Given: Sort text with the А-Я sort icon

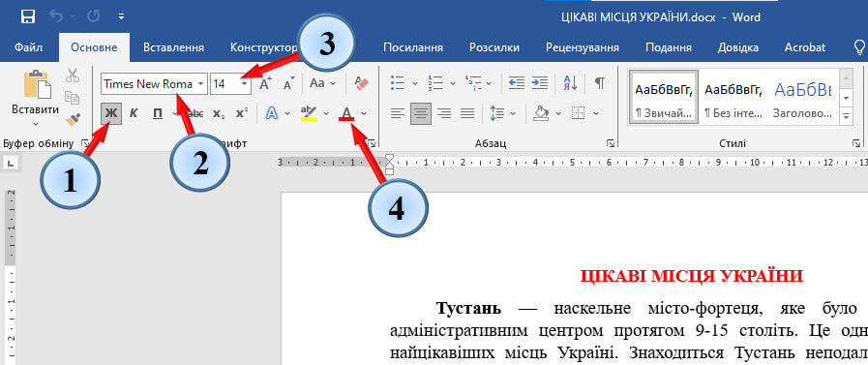Looking at the screenshot, I should click(x=570, y=83).
